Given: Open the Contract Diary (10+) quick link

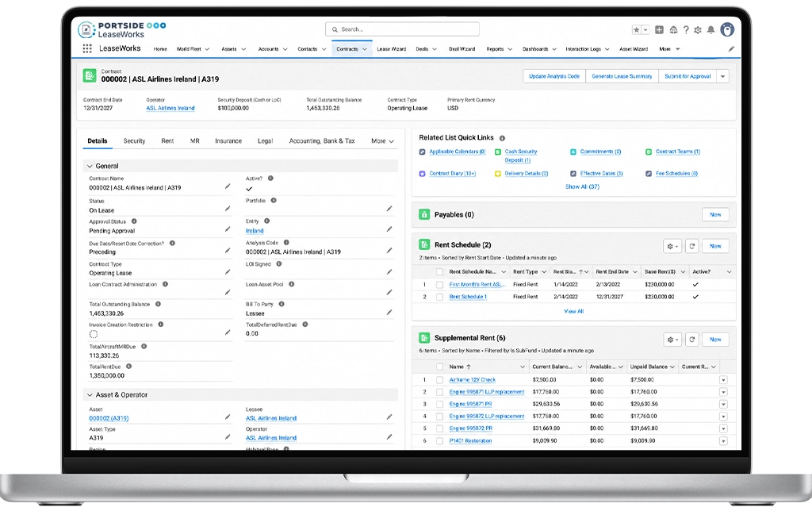Looking at the screenshot, I should [452, 174].
